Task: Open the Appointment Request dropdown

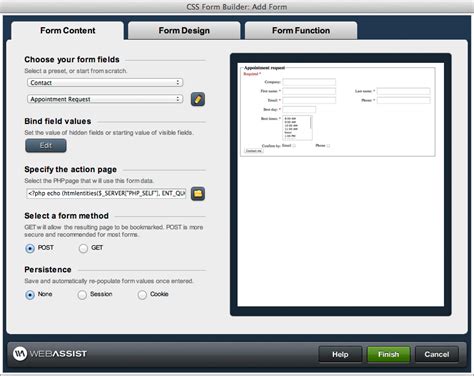Action: pos(105,99)
